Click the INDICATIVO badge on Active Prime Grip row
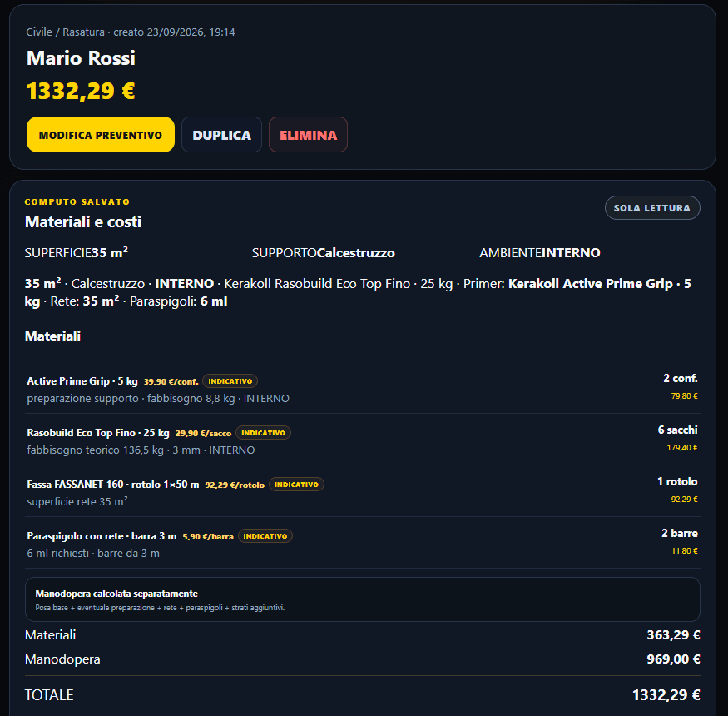This screenshot has height=716, width=728. pyautogui.click(x=230, y=381)
